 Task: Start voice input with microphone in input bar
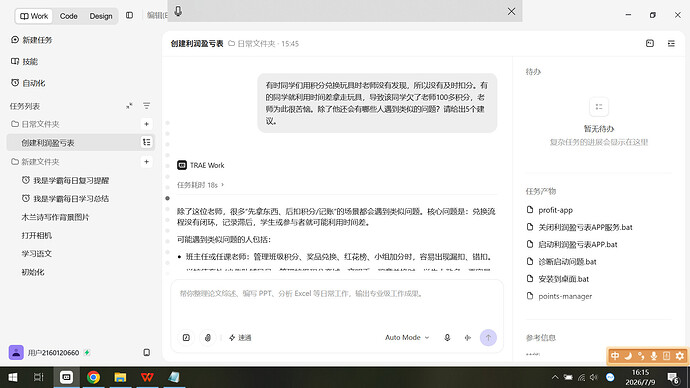coord(447,338)
